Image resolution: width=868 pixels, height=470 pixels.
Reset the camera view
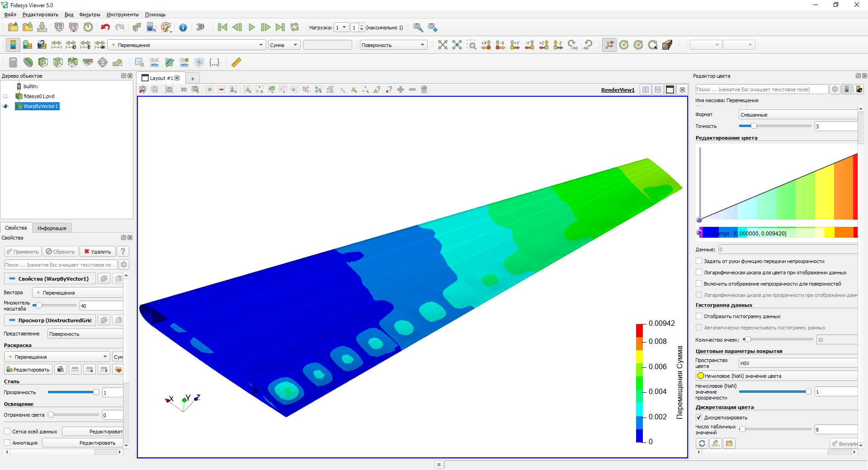coord(443,45)
